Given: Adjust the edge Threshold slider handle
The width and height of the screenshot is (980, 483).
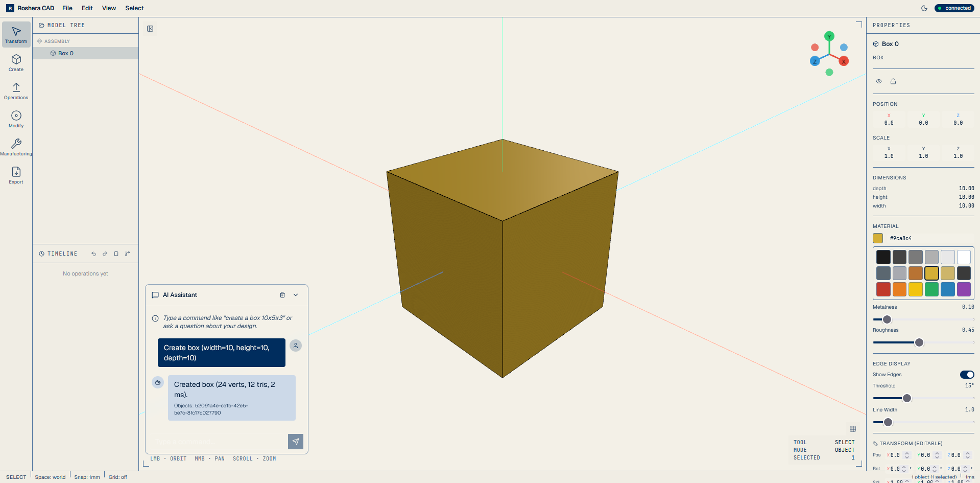Looking at the screenshot, I should 907,398.
